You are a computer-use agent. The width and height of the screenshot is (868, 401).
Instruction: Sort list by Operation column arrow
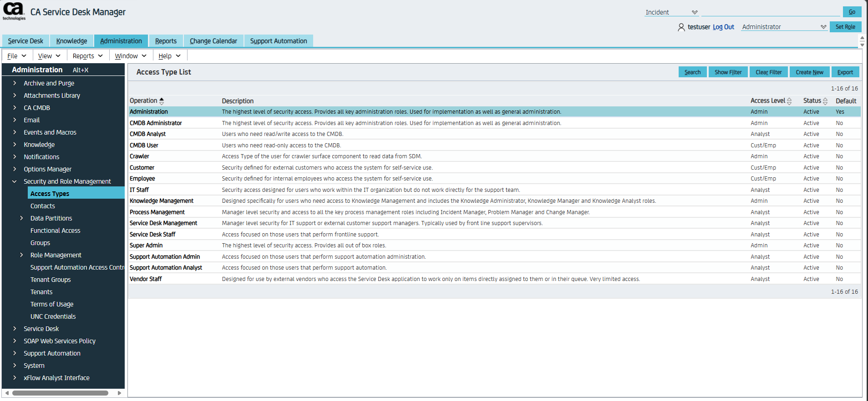click(162, 101)
